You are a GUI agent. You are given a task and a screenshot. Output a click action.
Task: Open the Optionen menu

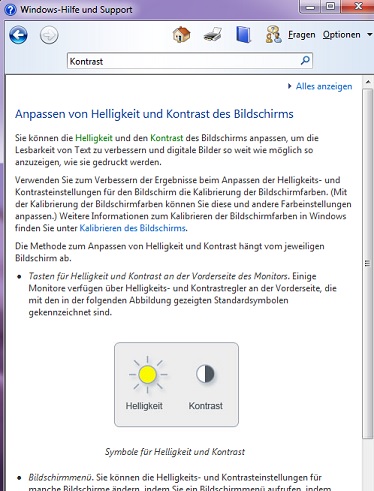pos(341,35)
